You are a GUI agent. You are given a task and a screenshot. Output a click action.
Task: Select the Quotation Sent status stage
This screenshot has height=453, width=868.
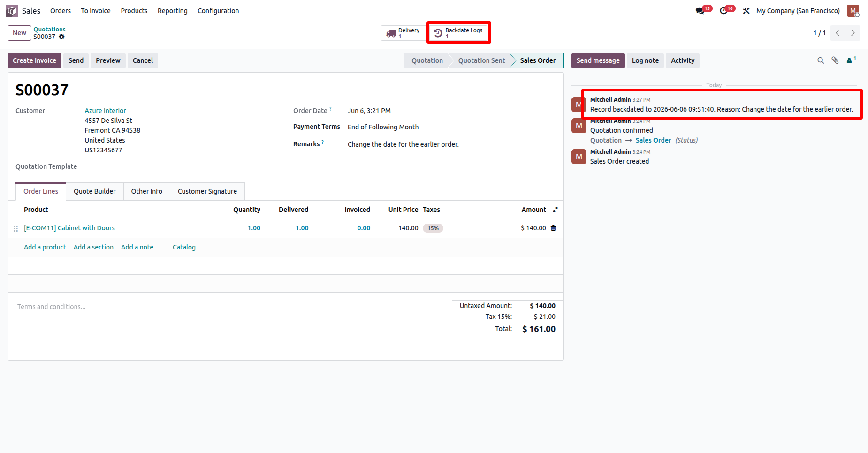pos(481,60)
